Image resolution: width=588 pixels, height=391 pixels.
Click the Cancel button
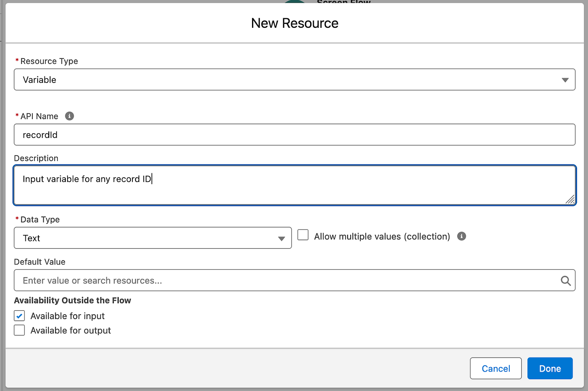click(496, 368)
